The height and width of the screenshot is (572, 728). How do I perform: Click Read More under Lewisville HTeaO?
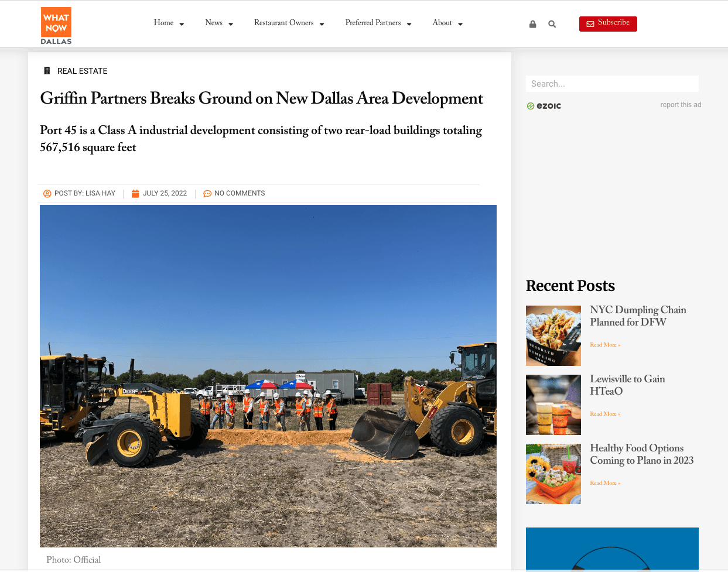point(605,414)
